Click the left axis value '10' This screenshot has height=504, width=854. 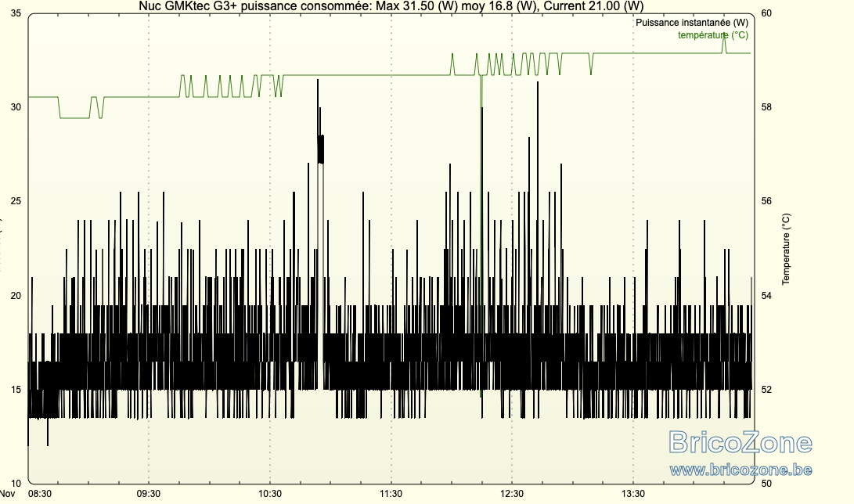(x=16, y=484)
